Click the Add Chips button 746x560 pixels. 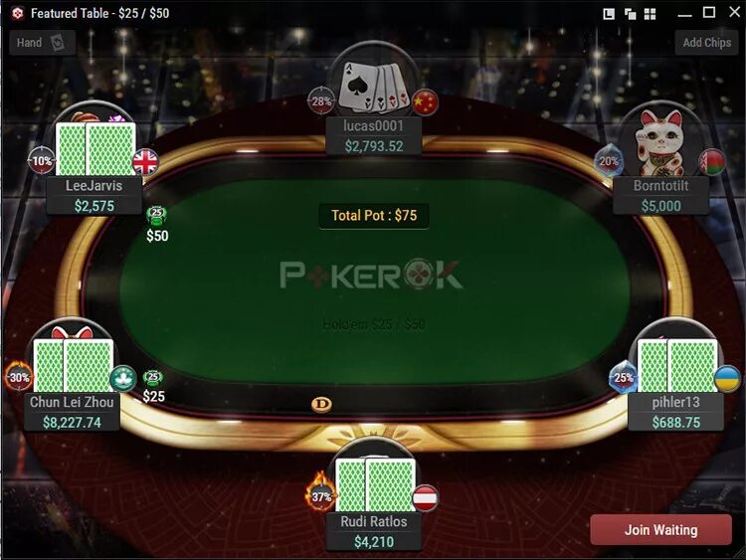tap(706, 43)
